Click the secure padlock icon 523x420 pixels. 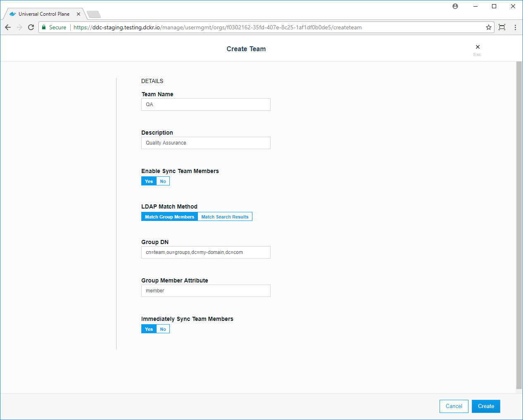click(44, 27)
